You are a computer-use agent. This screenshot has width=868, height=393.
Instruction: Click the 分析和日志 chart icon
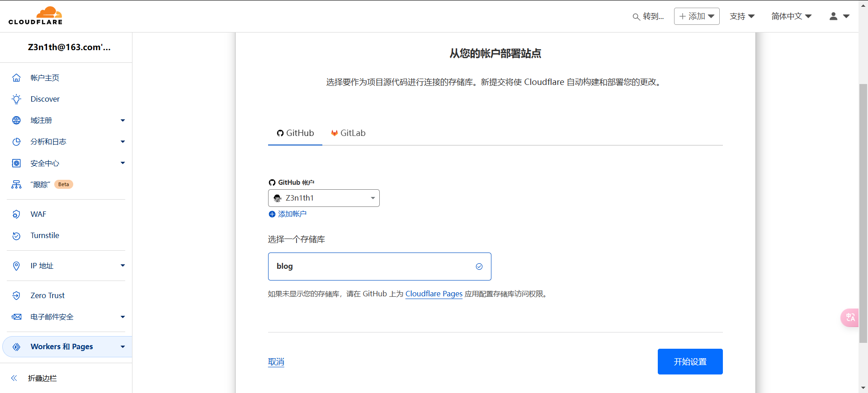[x=16, y=142]
